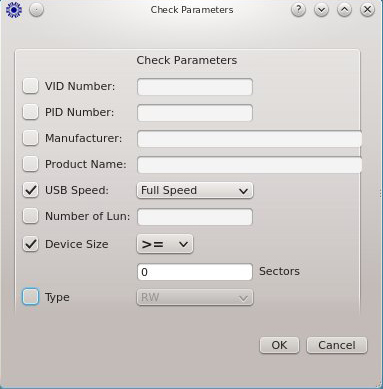The height and width of the screenshot is (389, 383).
Task: Uncheck the Device Size checkbox
Action: pos(30,244)
